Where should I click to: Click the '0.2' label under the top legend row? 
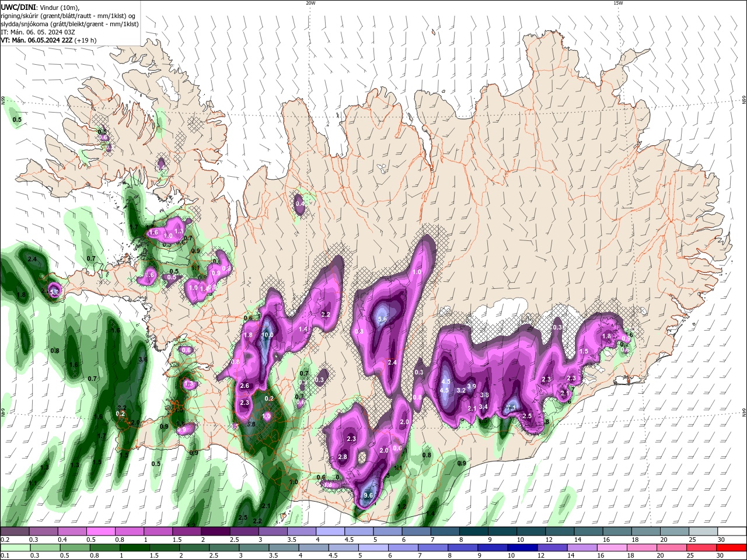click(5, 540)
